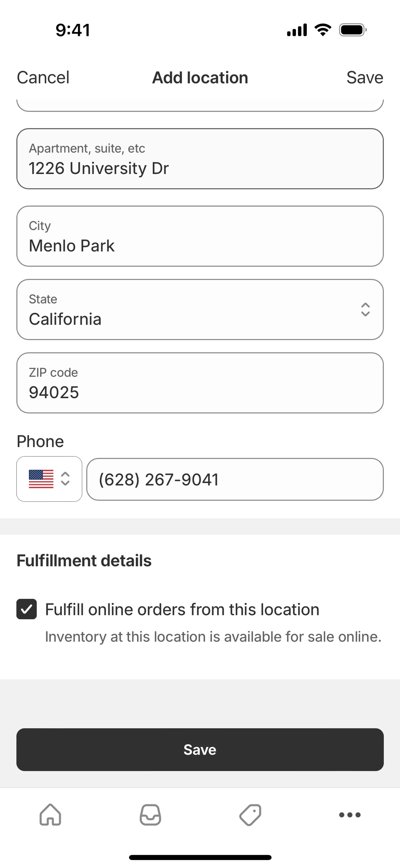Edit the Apartment, suite, etc field
The height and width of the screenshot is (868, 400).
click(200, 159)
